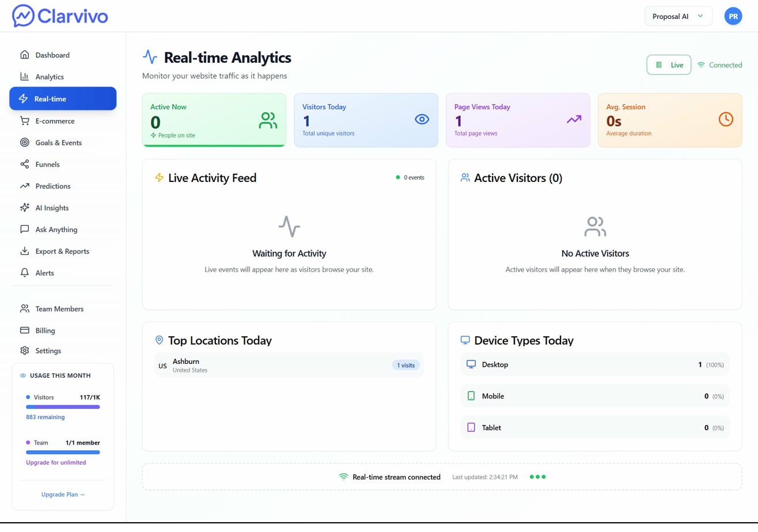Open the Export & Reports download icon

[x=24, y=251]
